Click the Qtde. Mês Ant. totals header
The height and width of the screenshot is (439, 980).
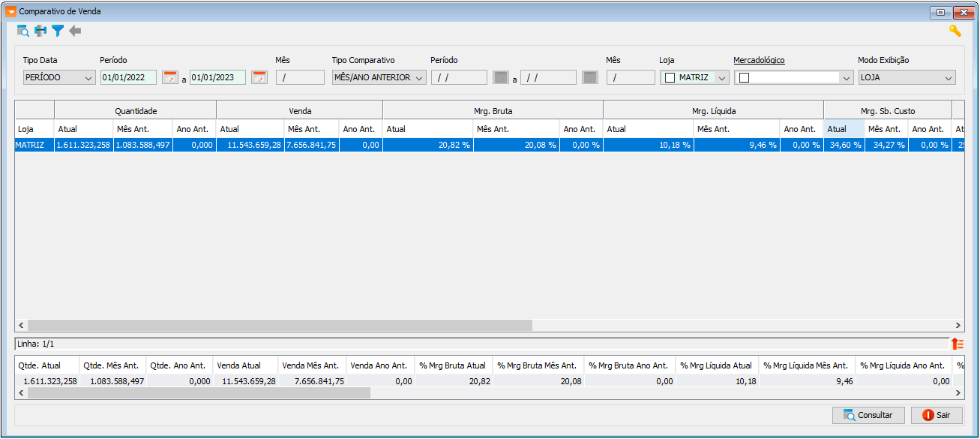coord(113,365)
